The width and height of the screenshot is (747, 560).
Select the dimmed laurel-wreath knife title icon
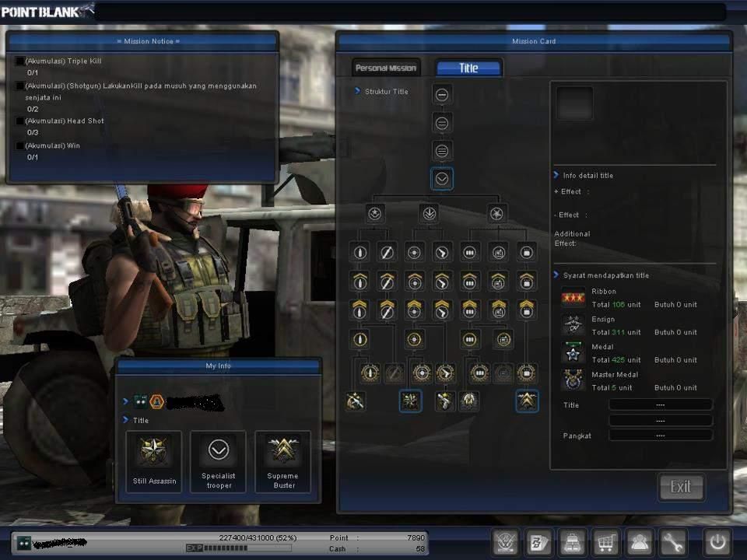[x=394, y=373]
